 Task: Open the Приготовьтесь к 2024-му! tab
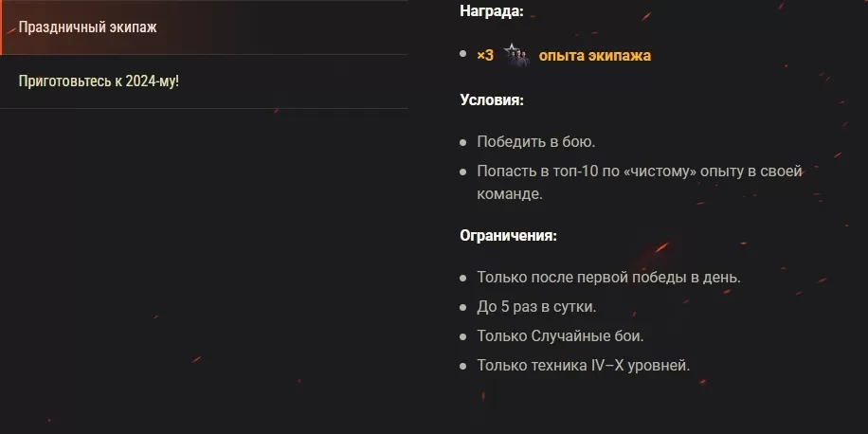pyautogui.click(x=204, y=81)
